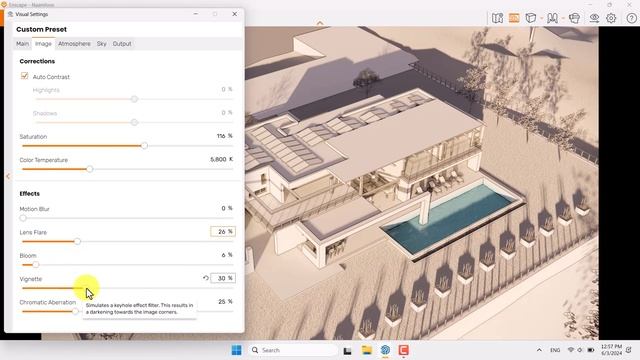
Task: Click the left-edge orange collapse arrow
Action: tap(8, 176)
